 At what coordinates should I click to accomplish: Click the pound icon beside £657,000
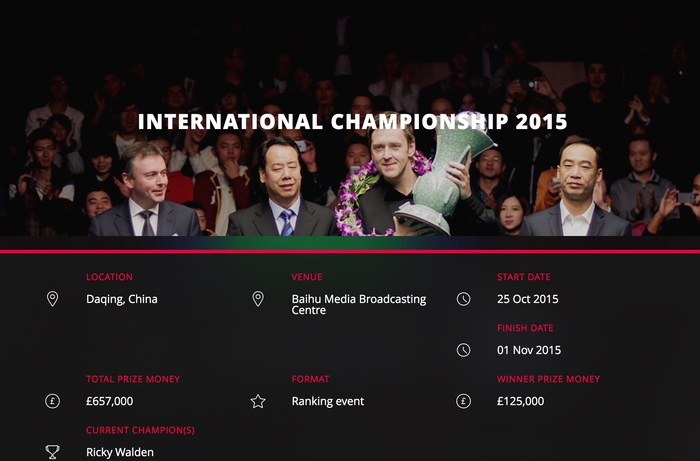pyautogui.click(x=52, y=401)
